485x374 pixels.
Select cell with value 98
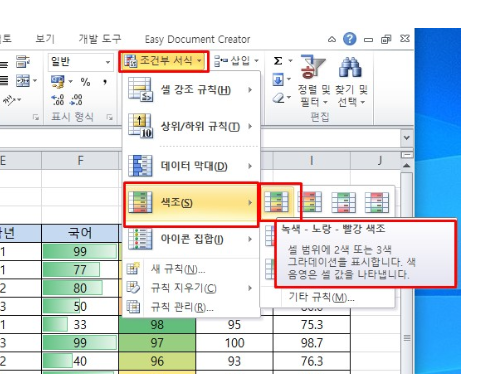[x=157, y=324]
